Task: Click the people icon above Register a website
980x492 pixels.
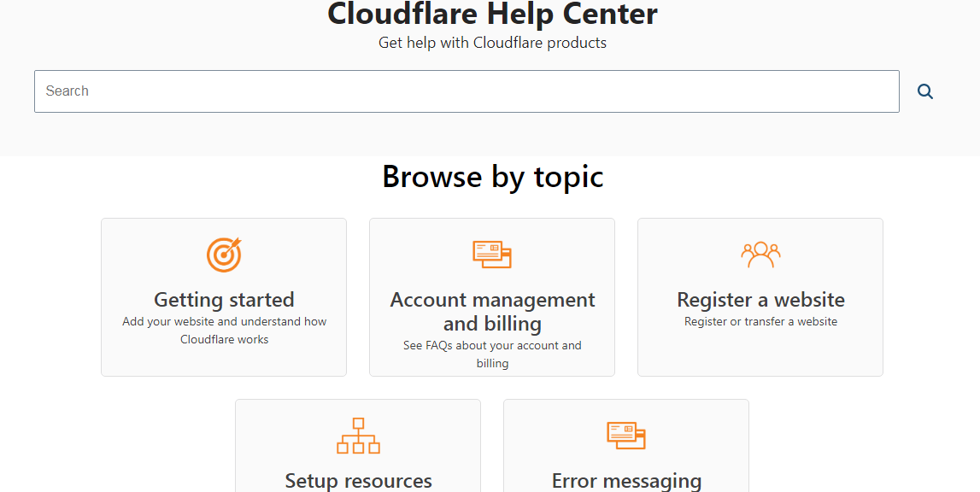Action: pyautogui.click(x=760, y=255)
